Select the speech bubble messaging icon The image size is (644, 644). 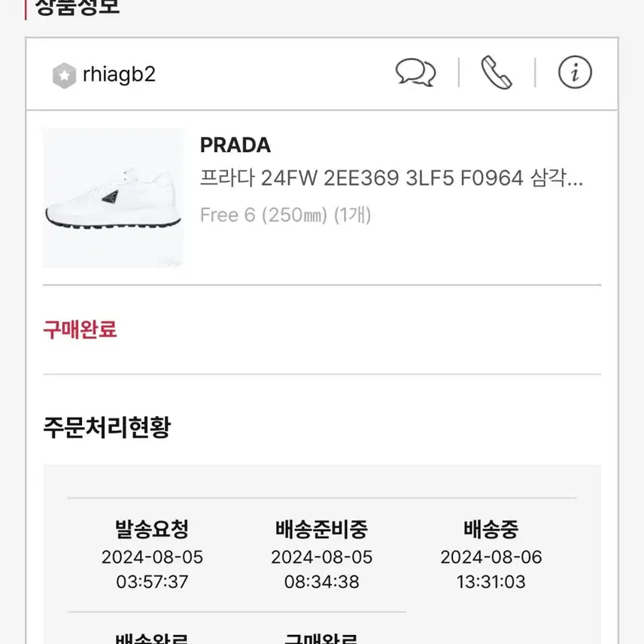pyautogui.click(x=415, y=71)
